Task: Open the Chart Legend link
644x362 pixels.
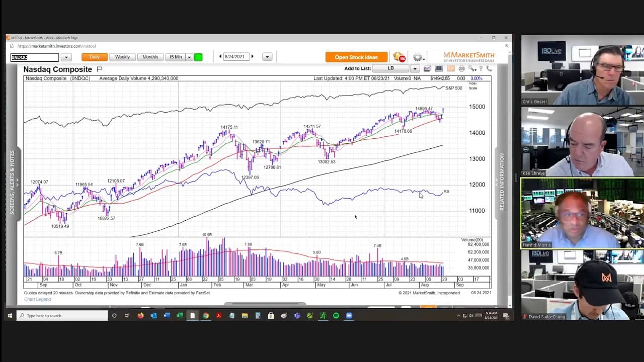Action: click(x=37, y=299)
